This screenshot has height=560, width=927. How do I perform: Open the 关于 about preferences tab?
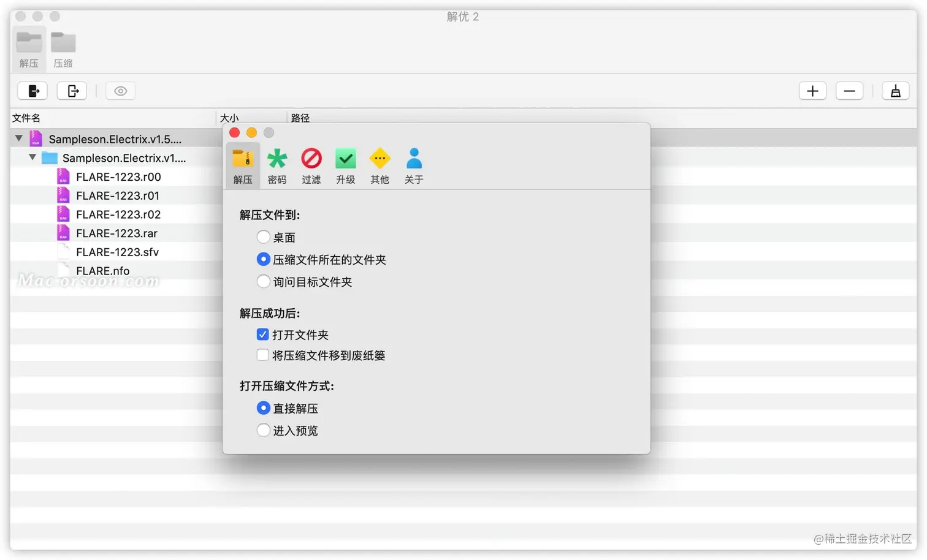414,165
